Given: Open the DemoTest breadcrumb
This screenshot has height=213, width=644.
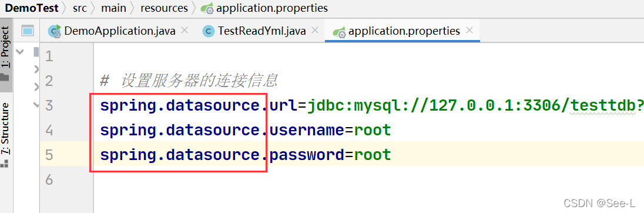Looking at the screenshot, I should (x=32, y=8).
